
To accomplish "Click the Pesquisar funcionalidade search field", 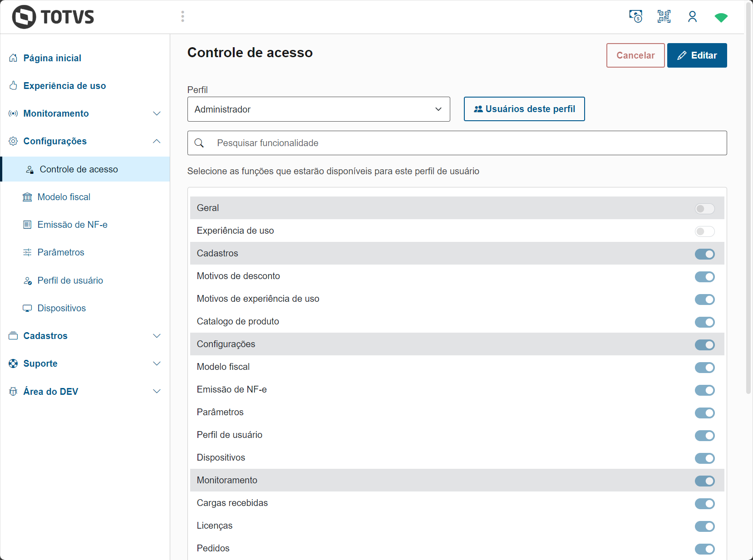I will (x=468, y=143).
